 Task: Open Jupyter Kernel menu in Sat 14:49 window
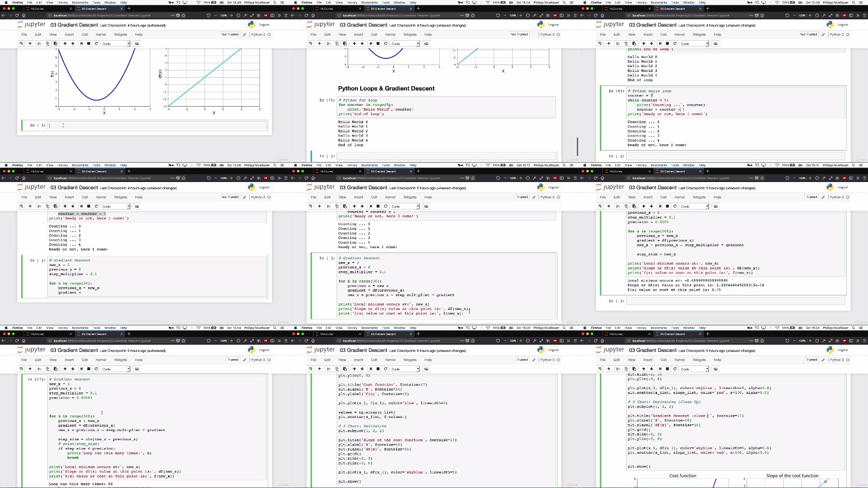point(101,34)
